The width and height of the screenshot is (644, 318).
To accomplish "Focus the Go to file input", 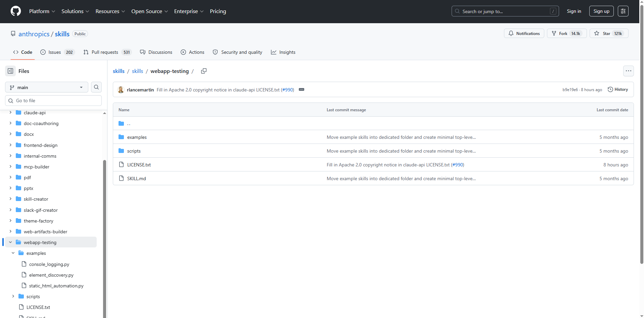I will click(53, 101).
